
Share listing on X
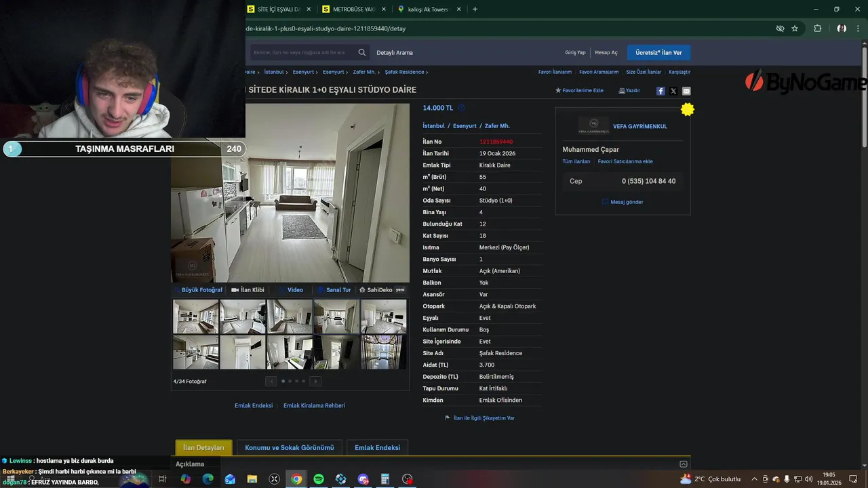(673, 91)
